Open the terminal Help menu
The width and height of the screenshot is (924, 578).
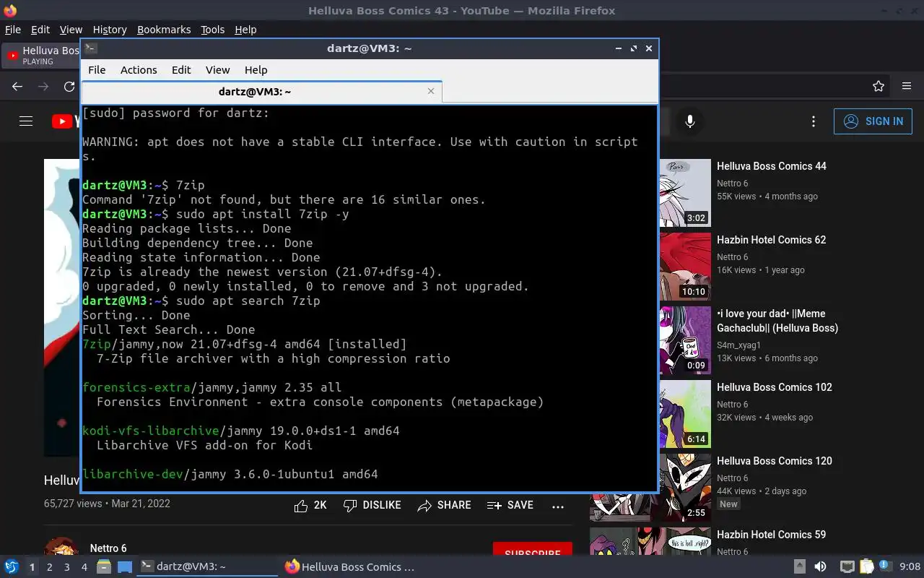pos(256,70)
